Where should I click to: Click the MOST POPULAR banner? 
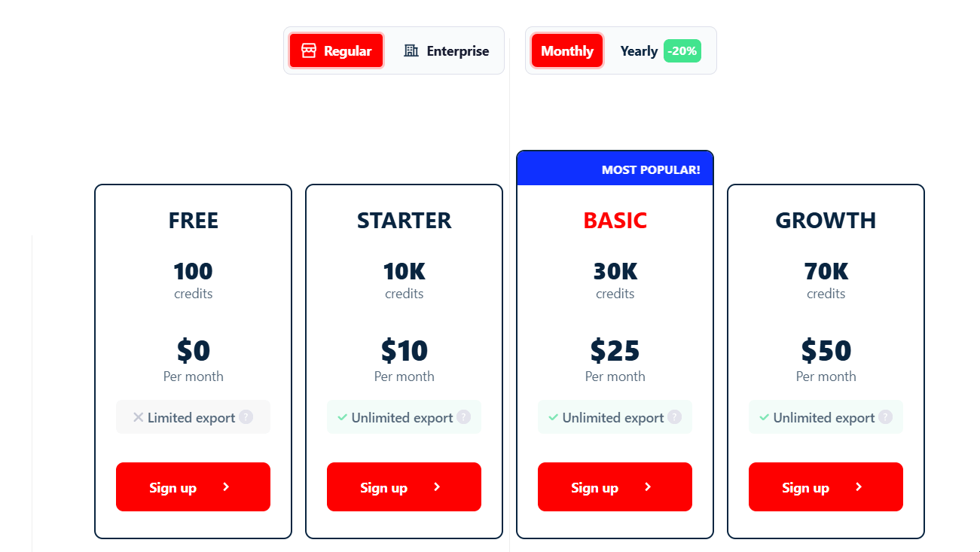pyautogui.click(x=652, y=169)
